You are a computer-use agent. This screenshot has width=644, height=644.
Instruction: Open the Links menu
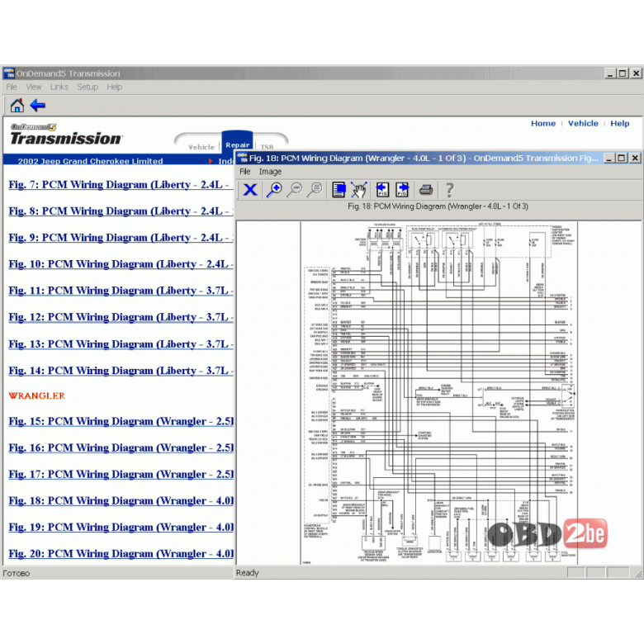tap(59, 87)
